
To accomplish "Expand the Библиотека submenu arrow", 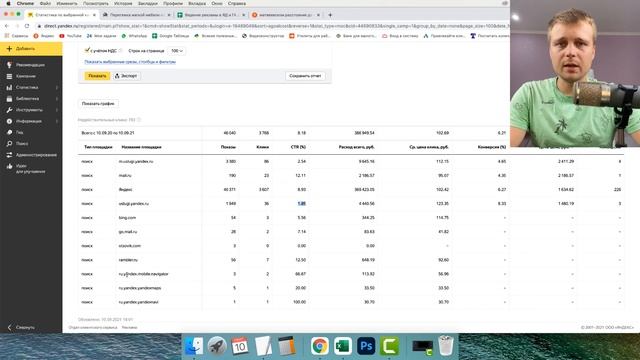I will [x=57, y=99].
